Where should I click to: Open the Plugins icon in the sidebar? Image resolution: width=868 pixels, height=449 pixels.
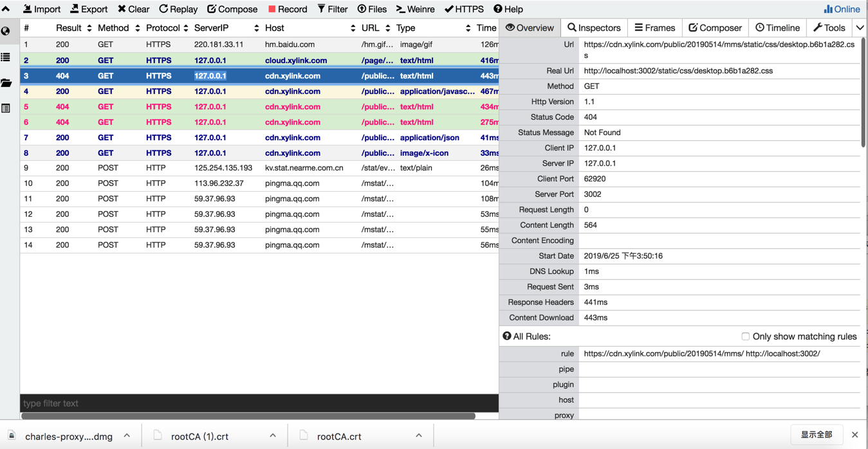(6, 109)
